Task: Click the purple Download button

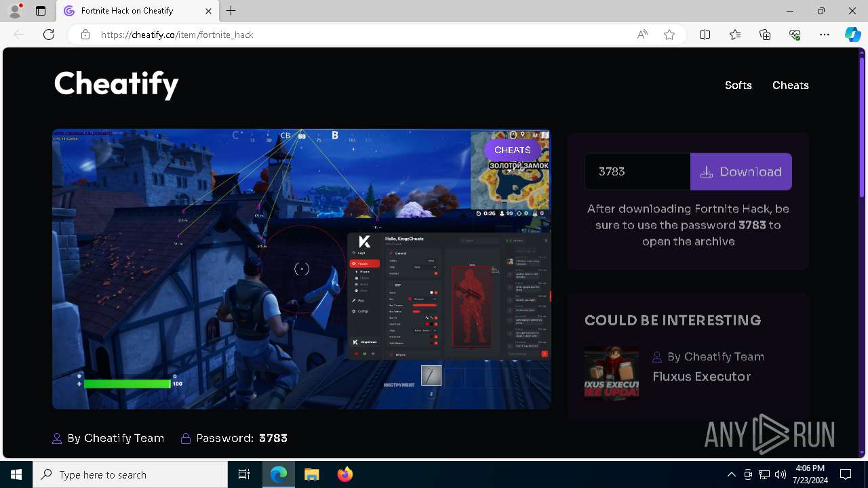Action: [x=741, y=171]
